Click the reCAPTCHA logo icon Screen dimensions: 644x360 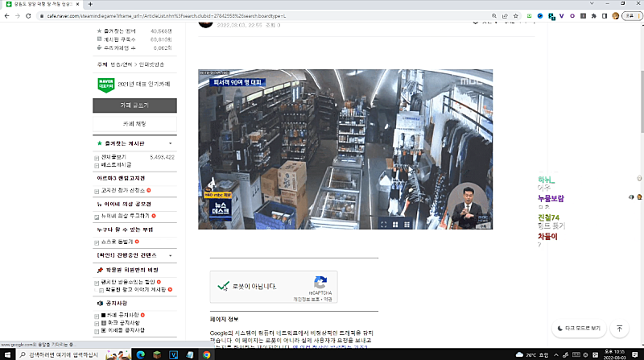(320, 283)
